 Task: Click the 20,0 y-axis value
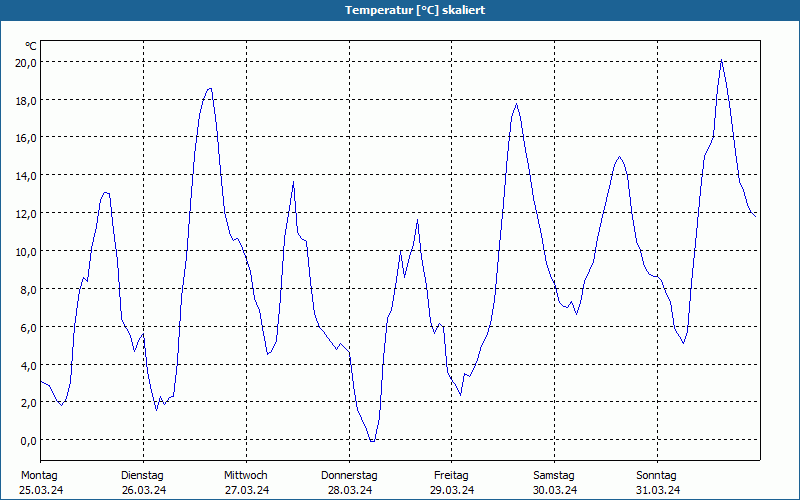pyautogui.click(x=27, y=63)
